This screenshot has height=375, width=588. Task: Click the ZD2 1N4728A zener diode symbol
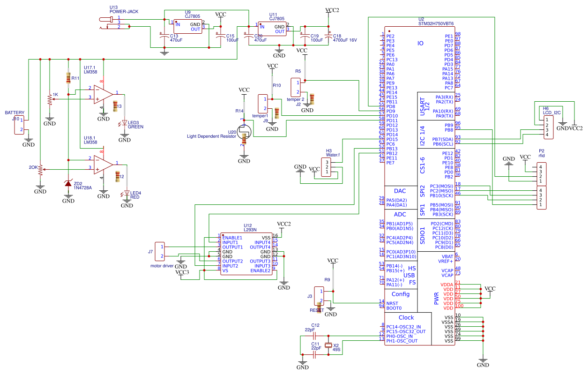(67, 183)
